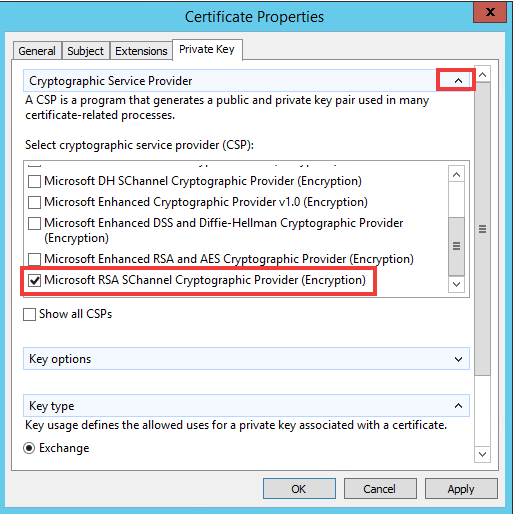Click the Cancel button
This screenshot has width=513, height=514.
coord(380,489)
